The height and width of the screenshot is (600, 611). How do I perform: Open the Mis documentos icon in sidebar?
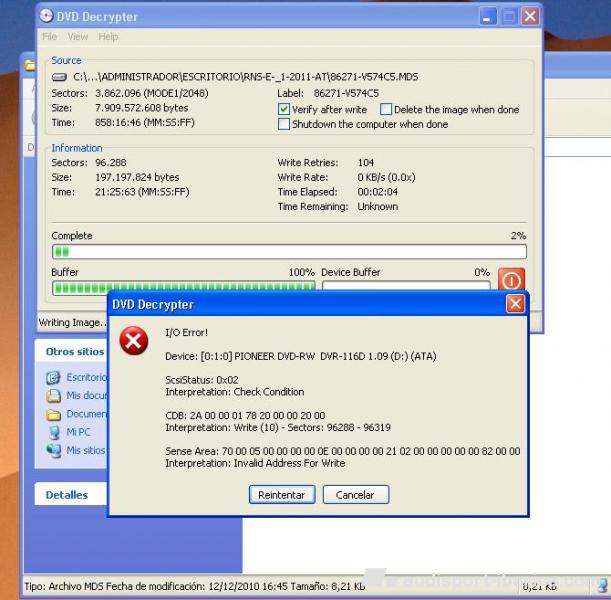(53, 395)
